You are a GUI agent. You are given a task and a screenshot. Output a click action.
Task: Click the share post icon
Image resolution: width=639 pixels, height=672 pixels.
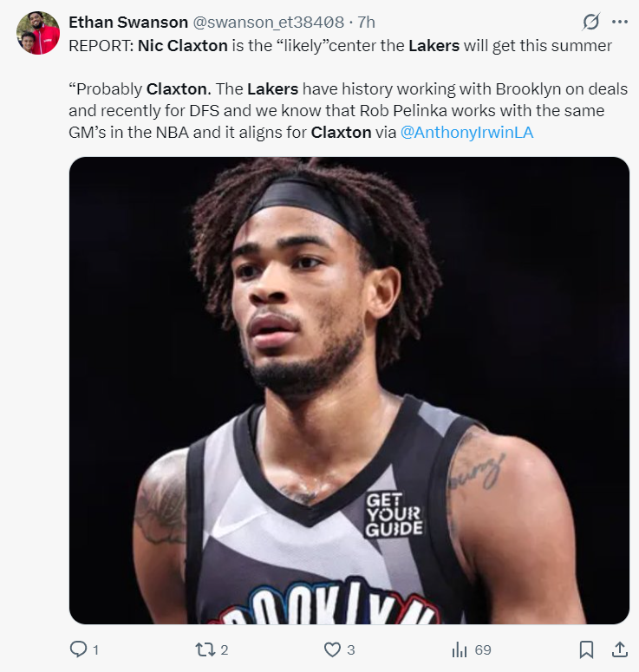(620, 649)
